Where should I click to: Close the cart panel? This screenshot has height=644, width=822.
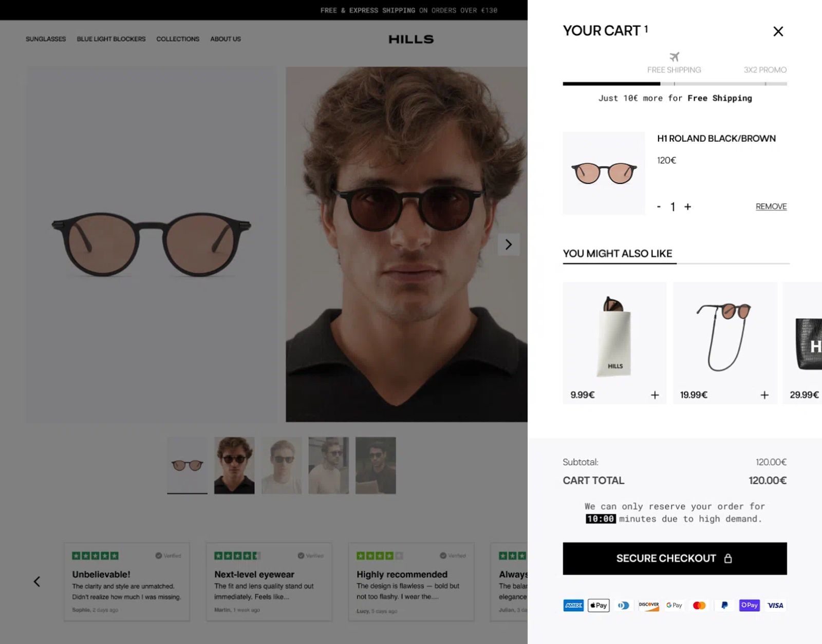pos(778,31)
